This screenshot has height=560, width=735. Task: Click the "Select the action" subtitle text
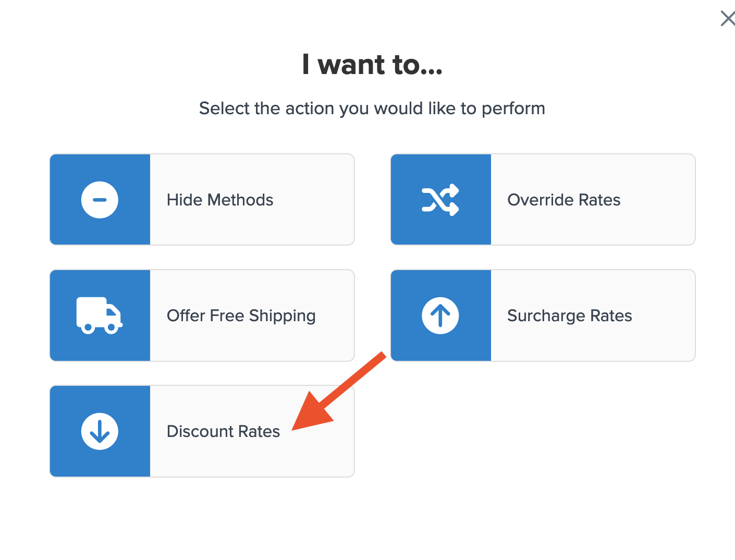coord(372,108)
